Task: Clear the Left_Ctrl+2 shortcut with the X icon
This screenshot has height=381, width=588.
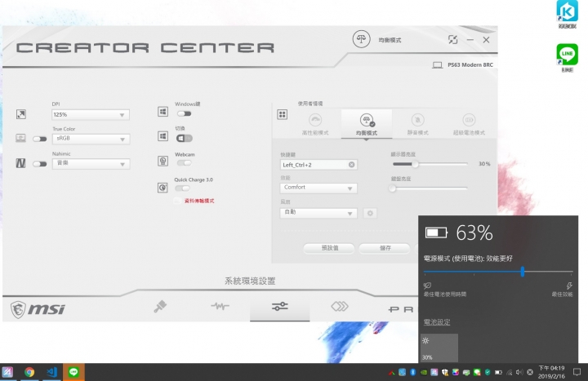Action: pyautogui.click(x=351, y=165)
